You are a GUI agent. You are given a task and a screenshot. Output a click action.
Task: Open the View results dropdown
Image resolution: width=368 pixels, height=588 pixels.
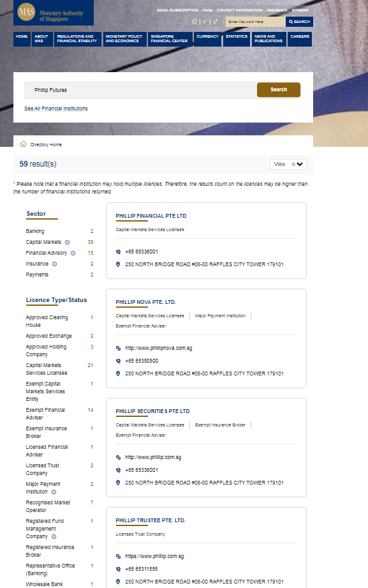[288, 164]
